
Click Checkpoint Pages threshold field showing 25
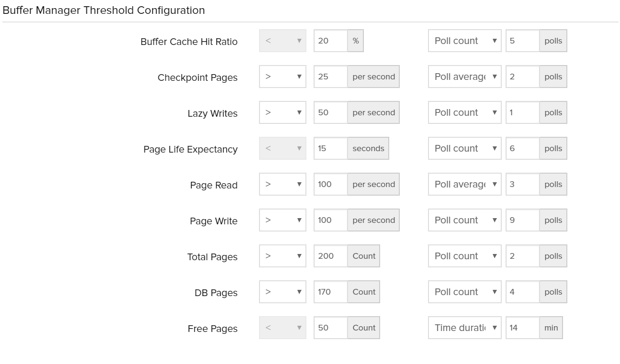(x=331, y=77)
